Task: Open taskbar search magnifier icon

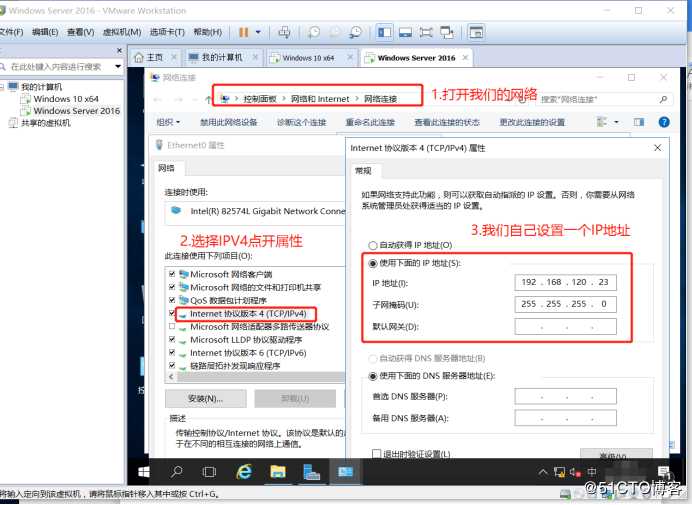Action: click(x=177, y=472)
